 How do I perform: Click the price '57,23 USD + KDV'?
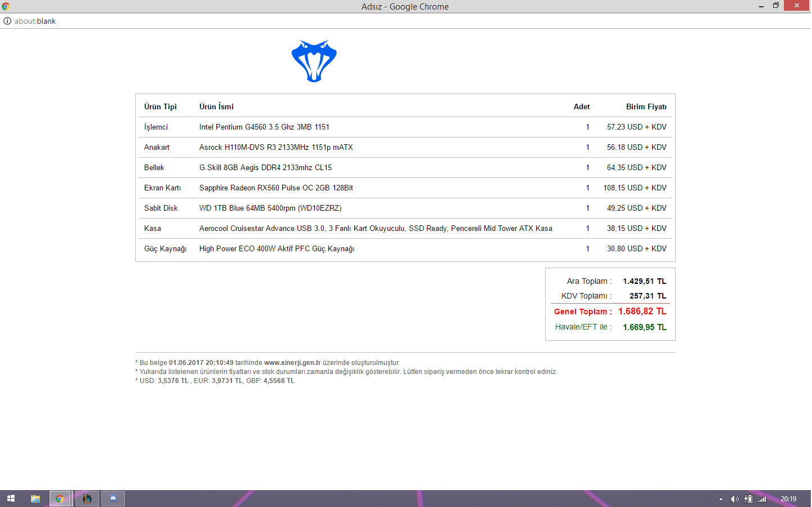pyautogui.click(x=637, y=127)
